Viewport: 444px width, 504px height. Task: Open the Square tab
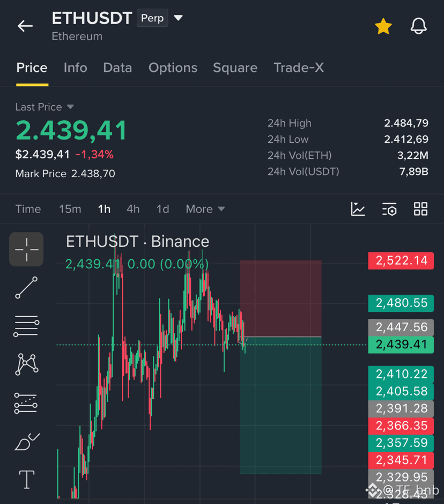click(x=235, y=68)
